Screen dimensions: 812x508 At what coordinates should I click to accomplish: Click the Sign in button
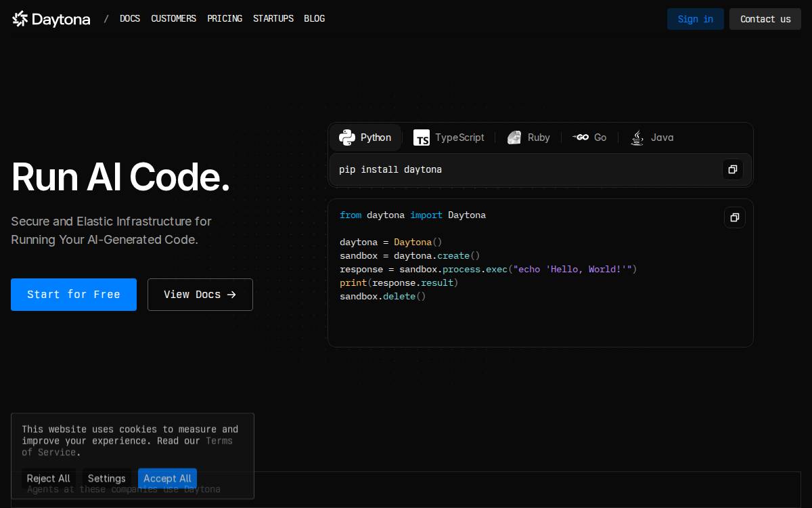696,19
